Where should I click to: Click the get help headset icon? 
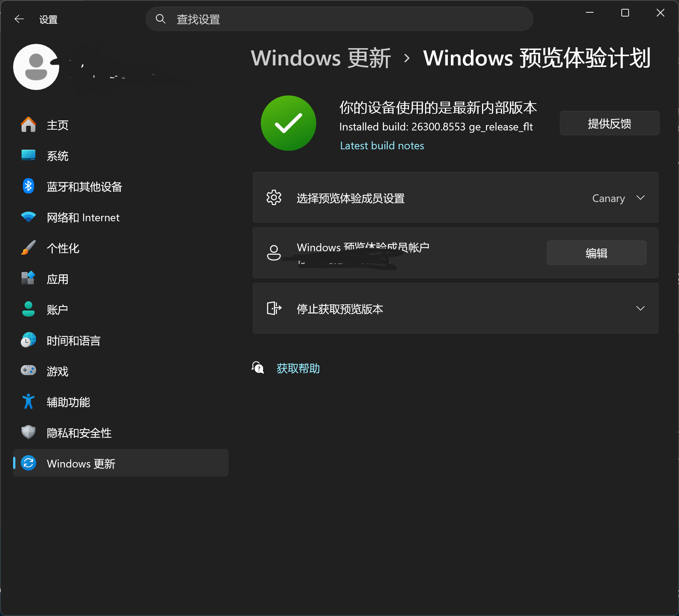258,368
